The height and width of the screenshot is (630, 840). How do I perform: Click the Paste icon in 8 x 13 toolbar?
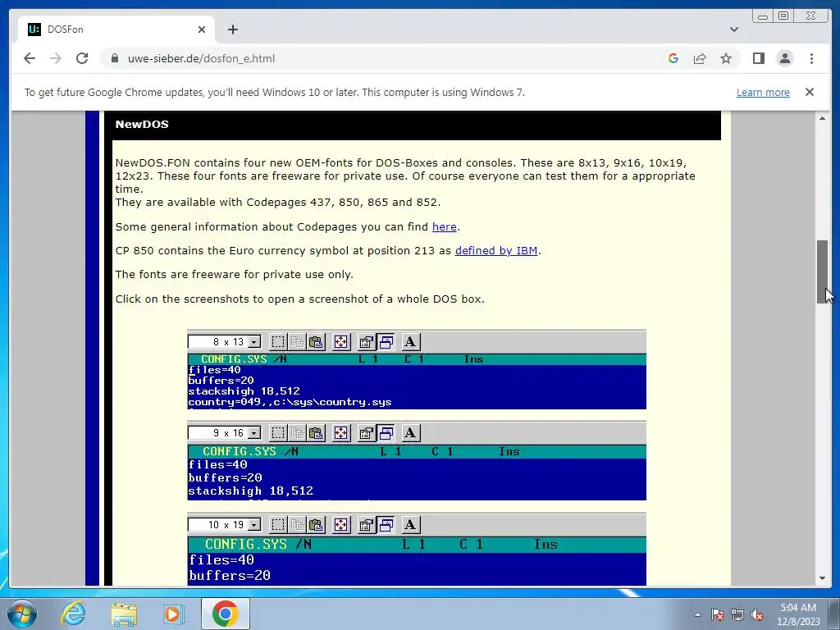[x=316, y=342]
